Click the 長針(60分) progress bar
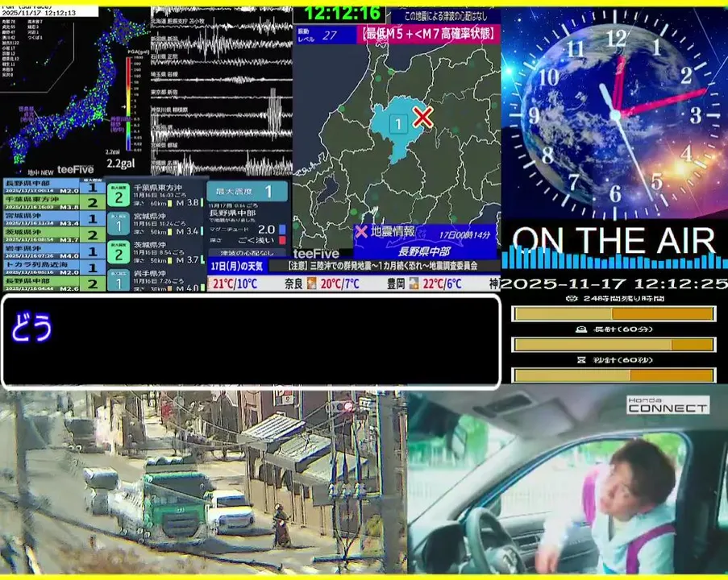 (x=614, y=345)
